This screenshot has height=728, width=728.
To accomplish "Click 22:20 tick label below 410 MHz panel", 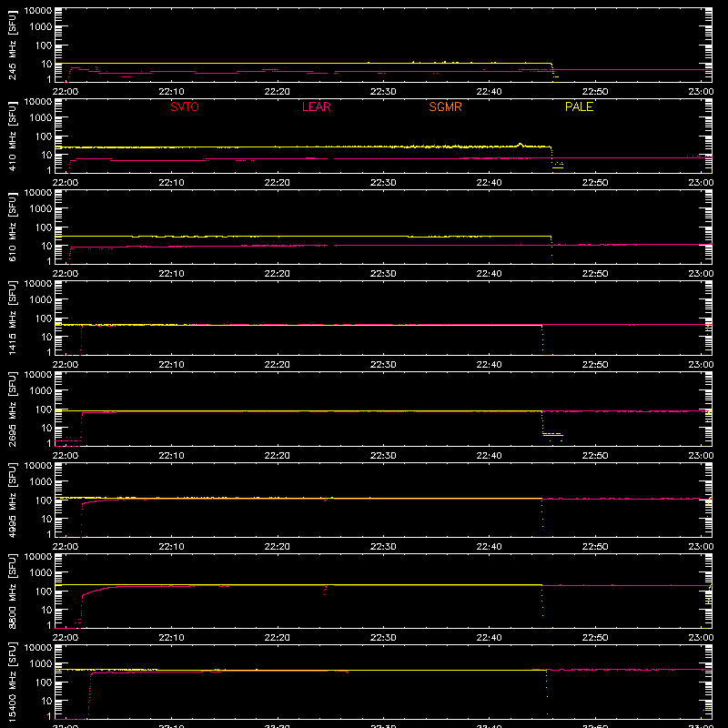I will [x=278, y=183].
